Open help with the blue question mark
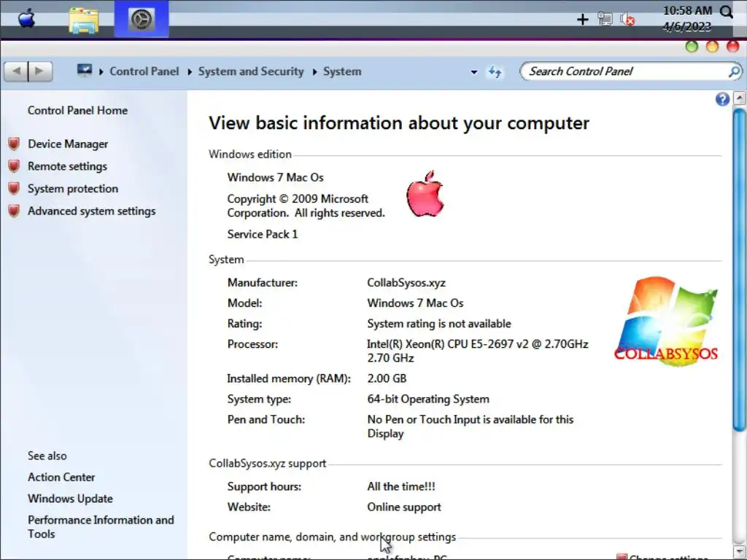The height and width of the screenshot is (560, 747). pos(722,99)
